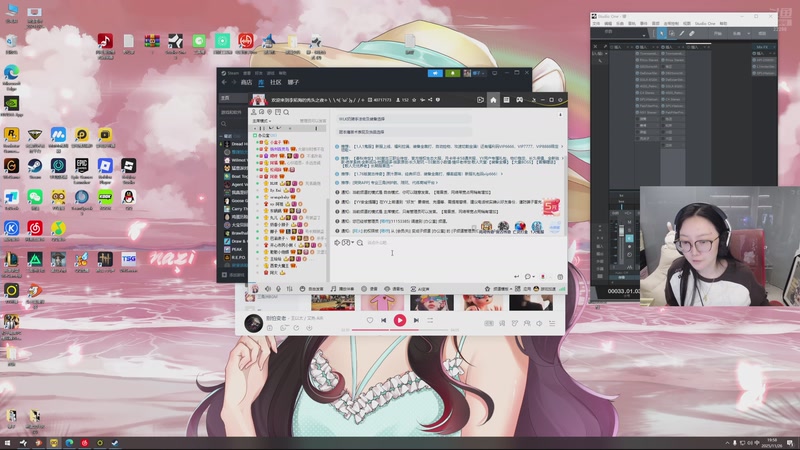Click the volume fader in Studio One mixer
Viewport: 800px width, 450px height.
(x=621, y=232)
